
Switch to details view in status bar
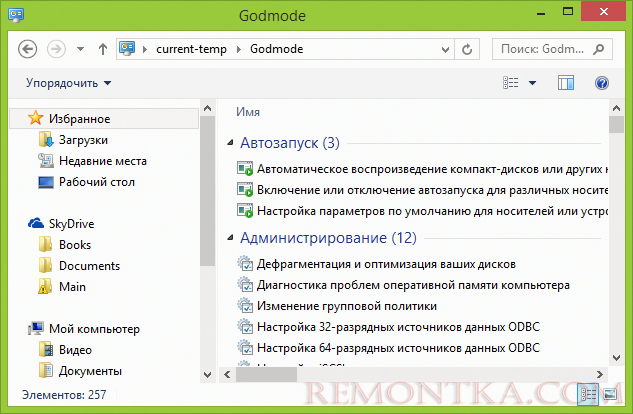click(588, 394)
